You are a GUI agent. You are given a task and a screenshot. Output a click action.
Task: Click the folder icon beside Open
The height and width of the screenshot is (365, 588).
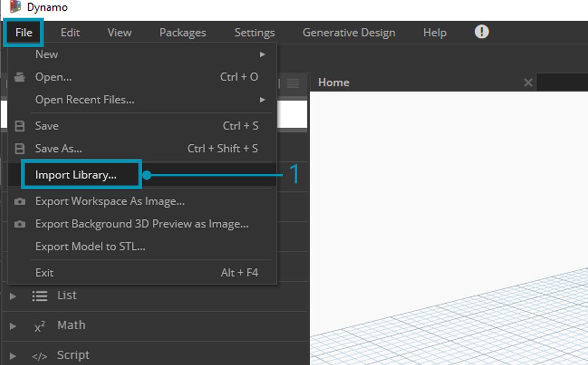(x=20, y=77)
